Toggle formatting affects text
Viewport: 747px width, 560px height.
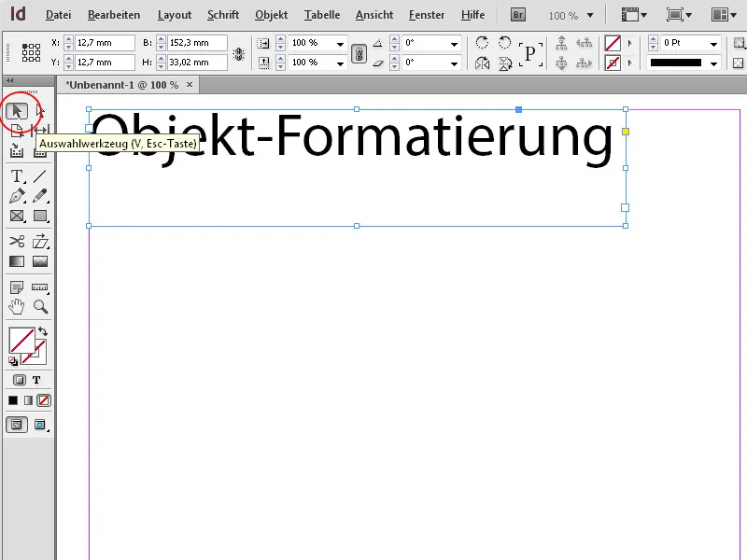pos(36,380)
